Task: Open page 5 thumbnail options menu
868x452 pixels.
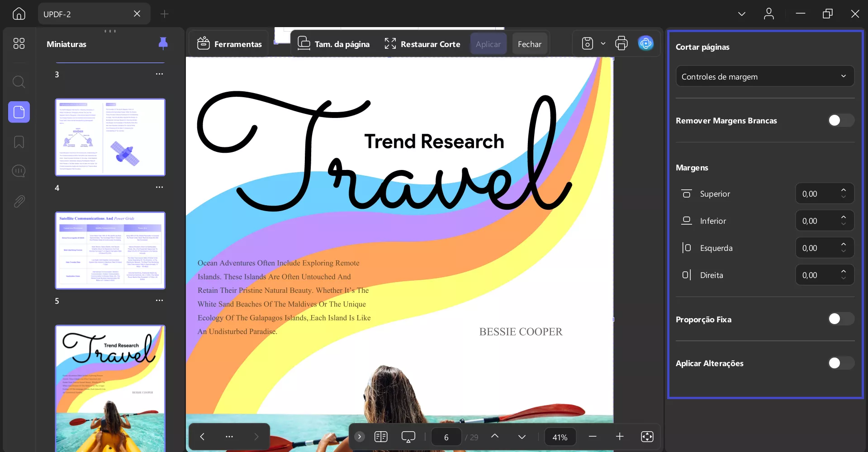Action: coord(160,301)
